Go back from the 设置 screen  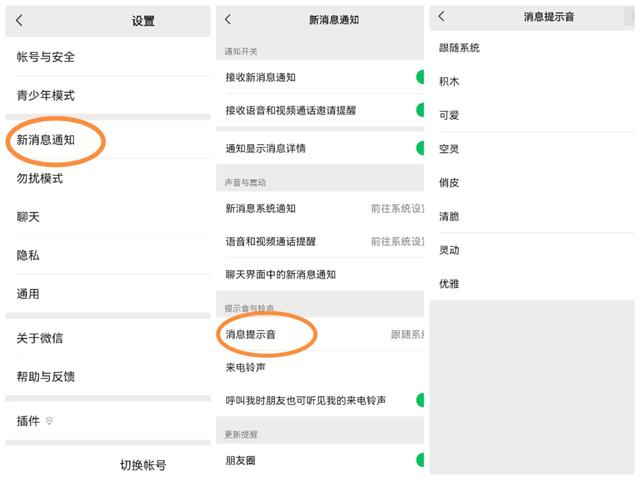[x=19, y=20]
